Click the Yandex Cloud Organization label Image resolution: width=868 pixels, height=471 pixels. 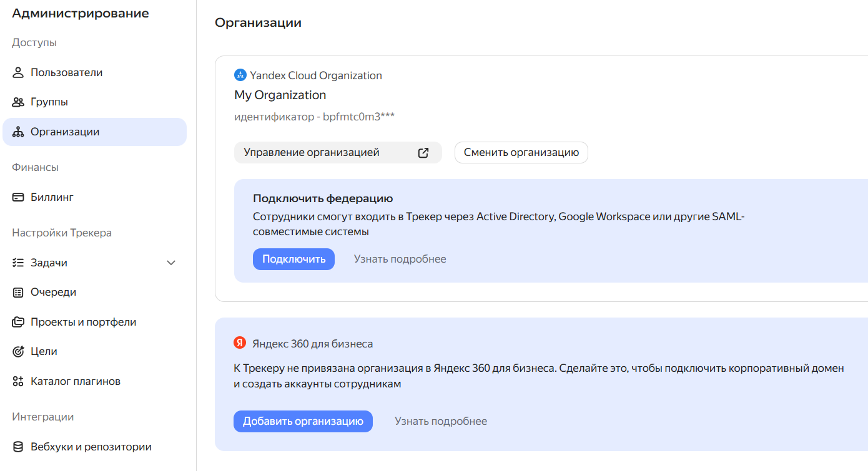(316, 75)
